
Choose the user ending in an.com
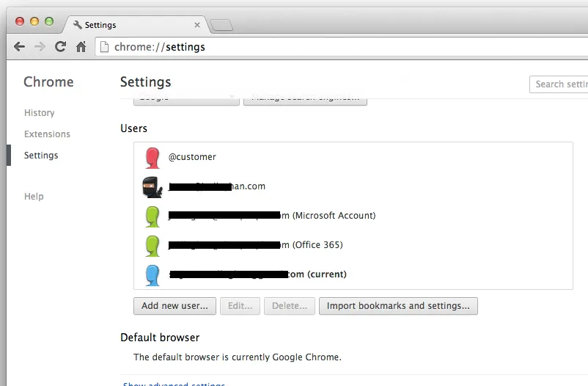353,186
